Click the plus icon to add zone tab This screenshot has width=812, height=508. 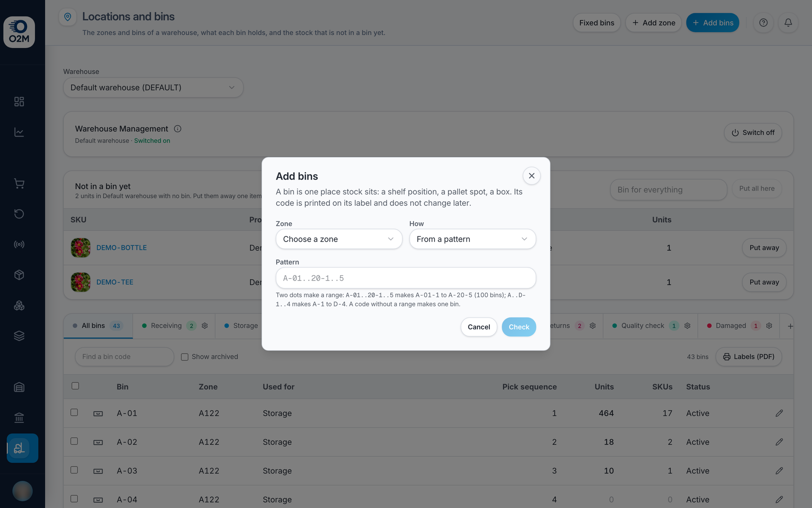click(x=790, y=326)
